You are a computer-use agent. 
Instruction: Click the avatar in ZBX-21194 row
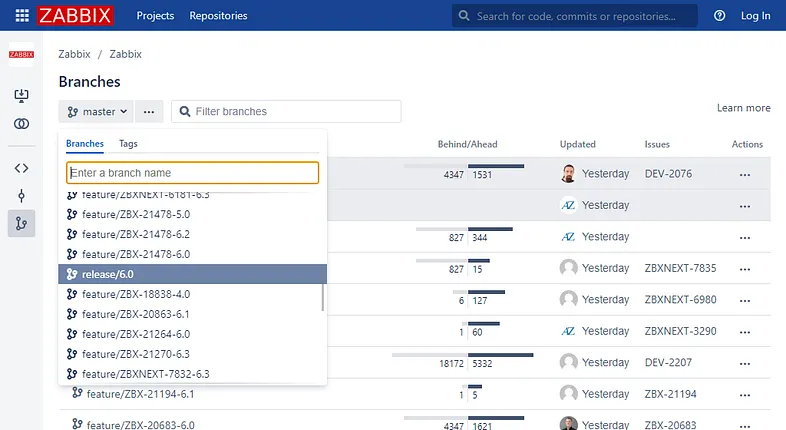pyautogui.click(x=568, y=393)
